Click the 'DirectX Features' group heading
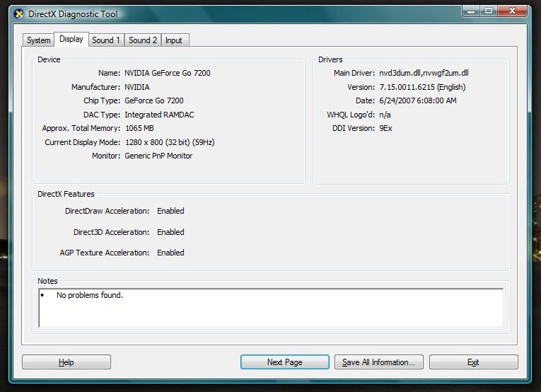The width and height of the screenshot is (541, 392). point(66,194)
